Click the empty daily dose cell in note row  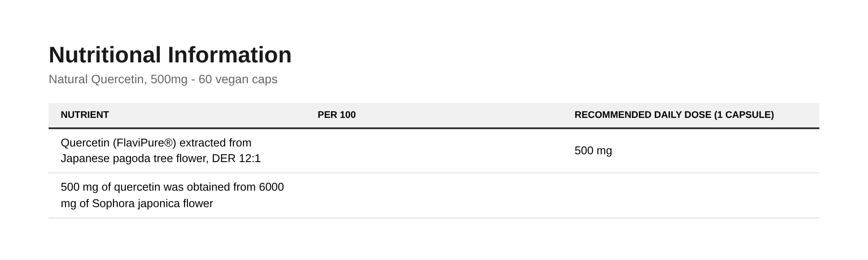[691, 195]
